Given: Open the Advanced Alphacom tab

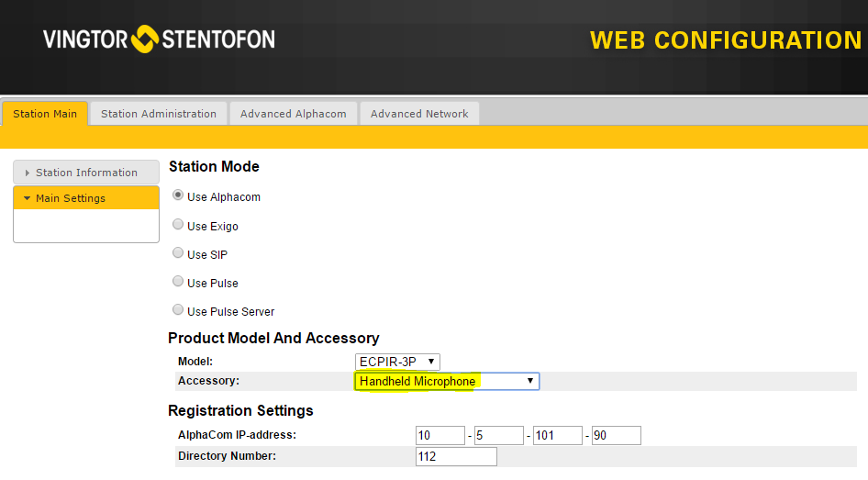Looking at the screenshot, I should (x=293, y=114).
